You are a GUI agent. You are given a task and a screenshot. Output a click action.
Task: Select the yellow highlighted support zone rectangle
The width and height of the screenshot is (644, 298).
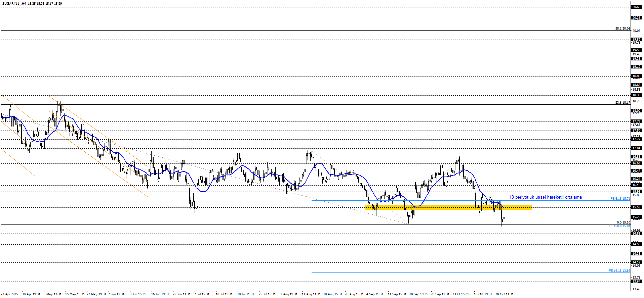(x=448, y=207)
